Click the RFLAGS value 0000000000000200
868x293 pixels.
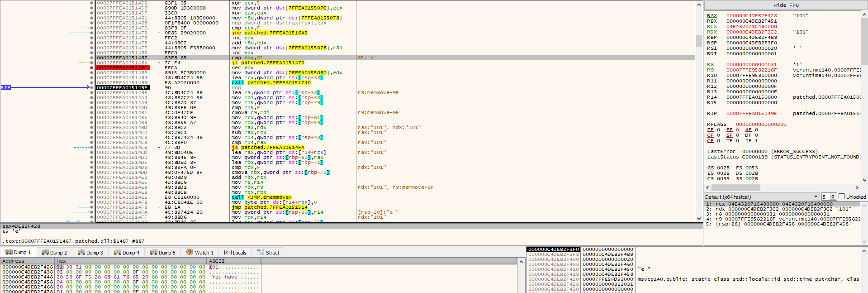761,125
